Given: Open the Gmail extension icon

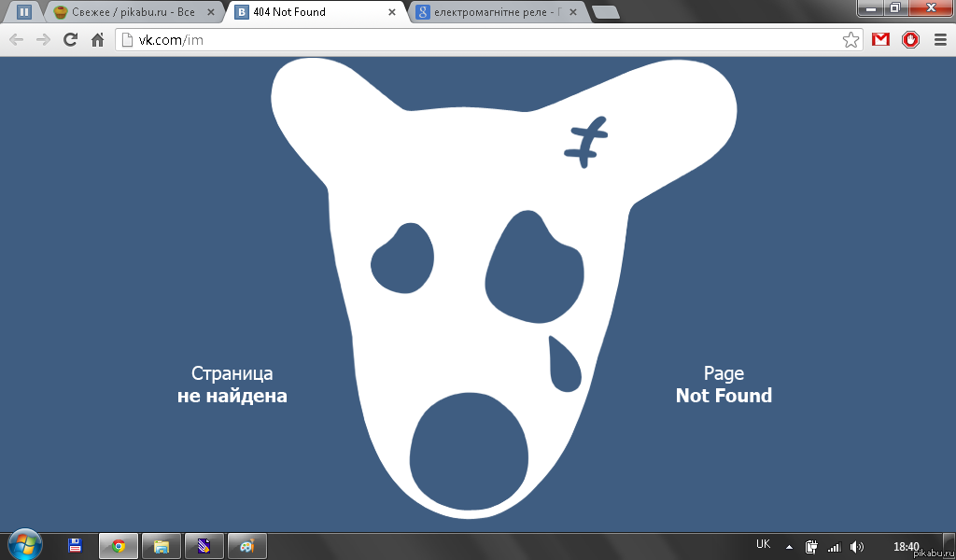Looking at the screenshot, I should click(x=881, y=40).
